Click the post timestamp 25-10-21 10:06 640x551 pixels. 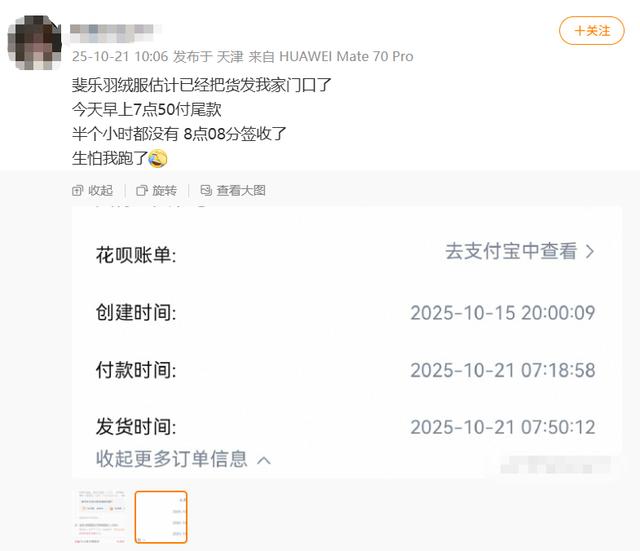pos(120,56)
